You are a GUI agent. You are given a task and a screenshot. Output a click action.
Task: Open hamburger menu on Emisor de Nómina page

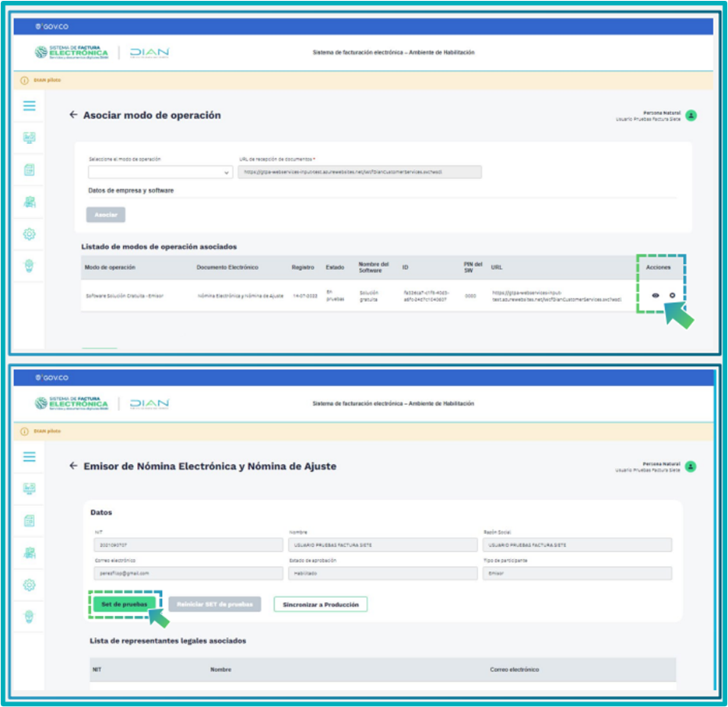(29, 456)
